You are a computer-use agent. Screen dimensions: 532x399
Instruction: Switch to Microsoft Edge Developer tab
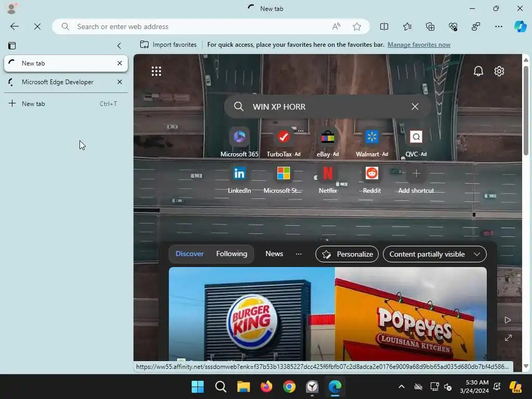click(66, 82)
